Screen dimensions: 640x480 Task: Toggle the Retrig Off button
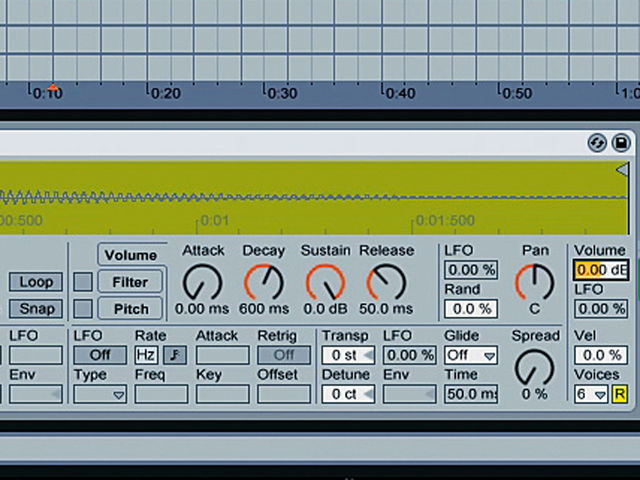(284, 355)
